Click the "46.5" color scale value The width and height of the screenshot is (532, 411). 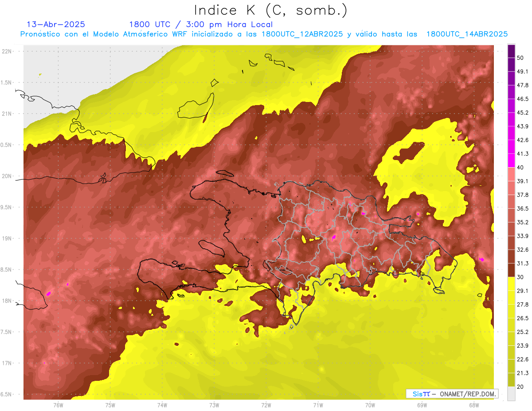[523, 99]
